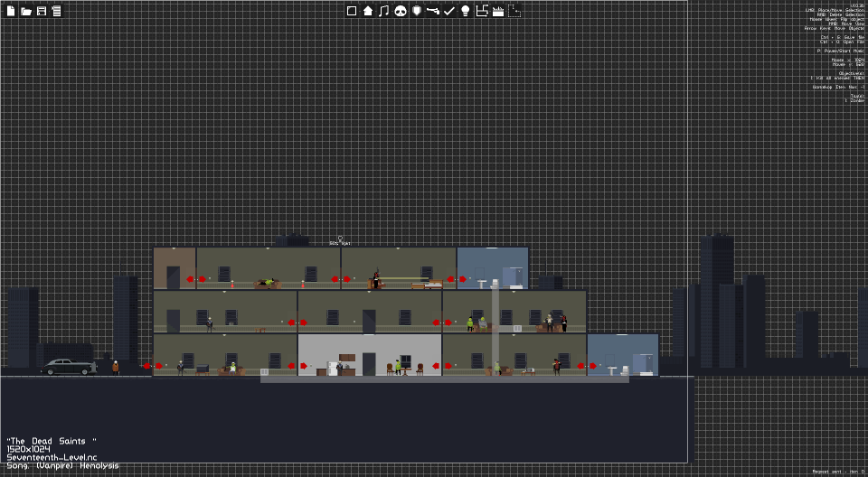This screenshot has height=477, width=868.
Task: Save the current level
Action: click(42, 11)
